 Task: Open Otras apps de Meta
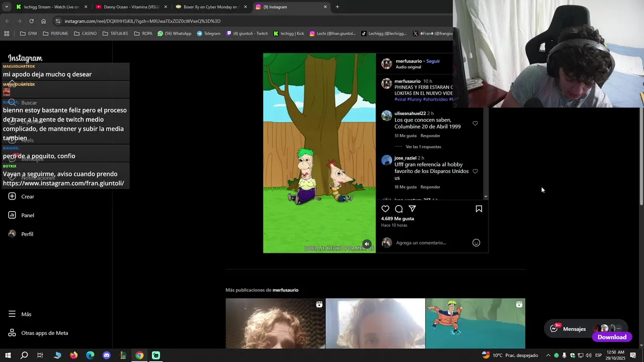(38, 333)
